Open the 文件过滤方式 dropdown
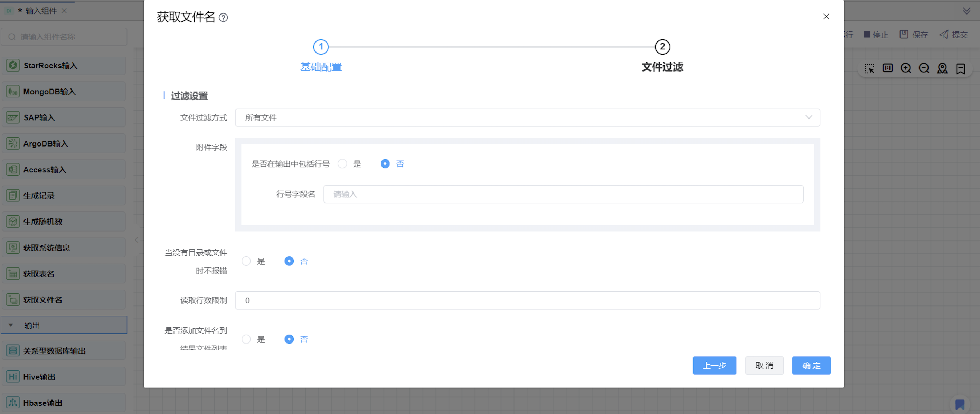This screenshot has height=414, width=980. [527, 117]
